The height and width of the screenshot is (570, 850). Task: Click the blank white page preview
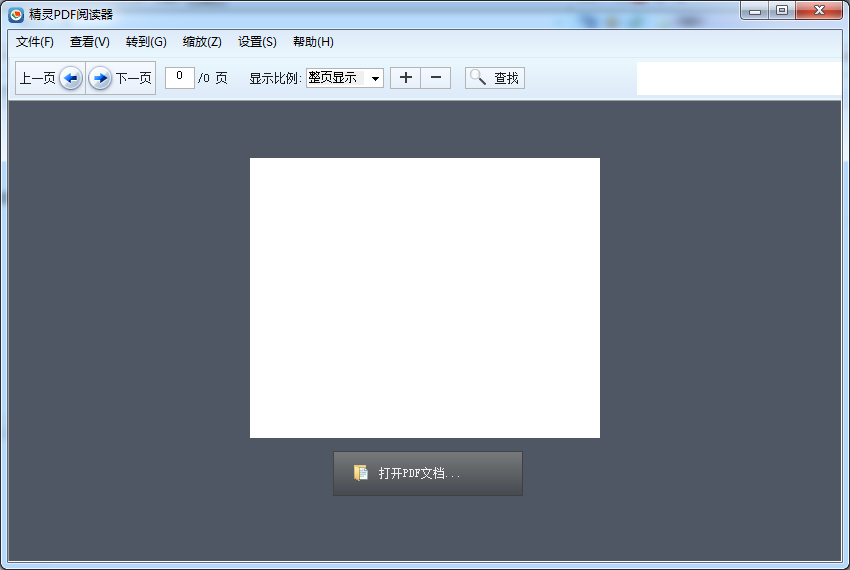point(425,298)
